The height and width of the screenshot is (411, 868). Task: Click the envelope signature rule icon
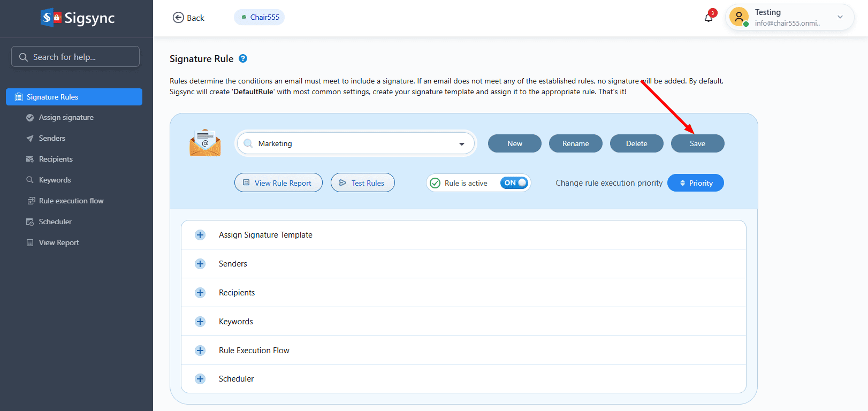205,143
